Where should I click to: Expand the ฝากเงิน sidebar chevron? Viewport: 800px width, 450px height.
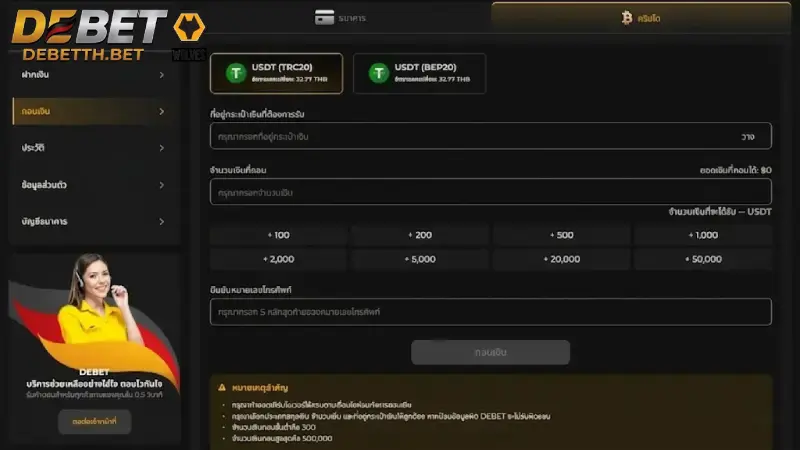(x=161, y=75)
